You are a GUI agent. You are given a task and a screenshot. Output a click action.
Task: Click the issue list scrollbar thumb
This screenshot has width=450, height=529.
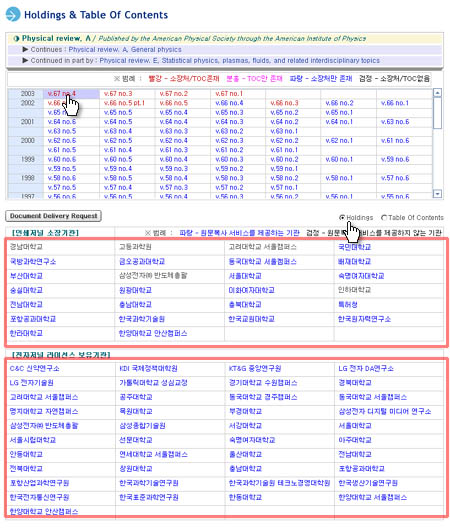[x=437, y=113]
